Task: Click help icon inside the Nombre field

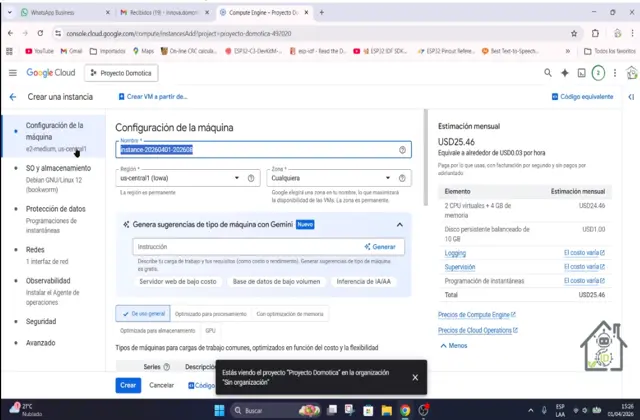Action: (403, 149)
